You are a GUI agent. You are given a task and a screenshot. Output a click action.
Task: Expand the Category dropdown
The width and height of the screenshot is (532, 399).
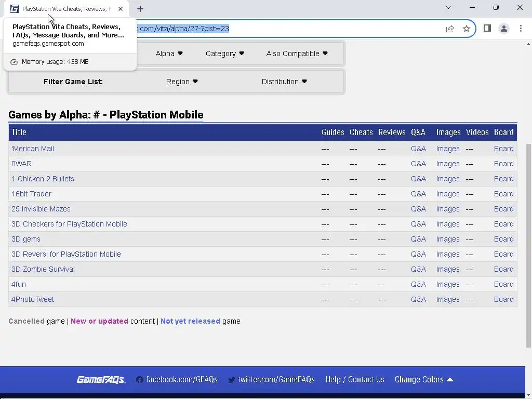click(225, 54)
